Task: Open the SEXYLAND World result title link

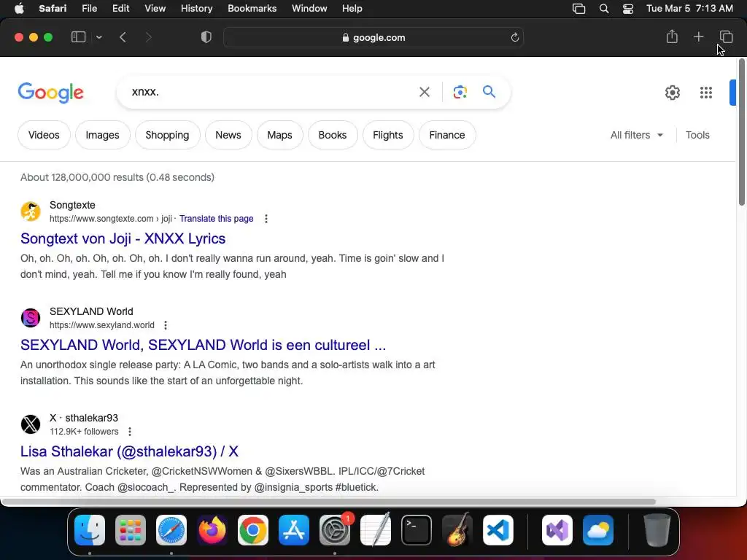Action: click(x=203, y=345)
